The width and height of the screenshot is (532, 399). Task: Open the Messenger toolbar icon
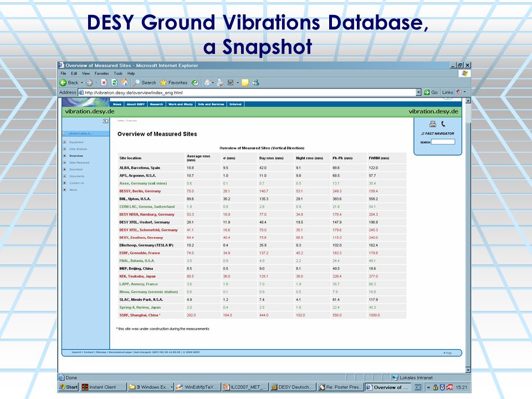tap(255, 83)
